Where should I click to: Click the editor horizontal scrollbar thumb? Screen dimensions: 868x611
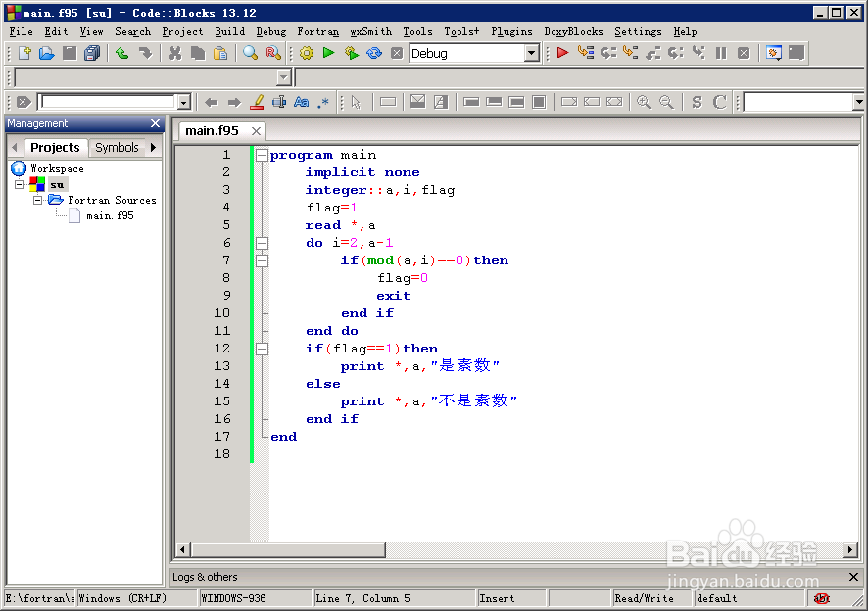[288, 549]
